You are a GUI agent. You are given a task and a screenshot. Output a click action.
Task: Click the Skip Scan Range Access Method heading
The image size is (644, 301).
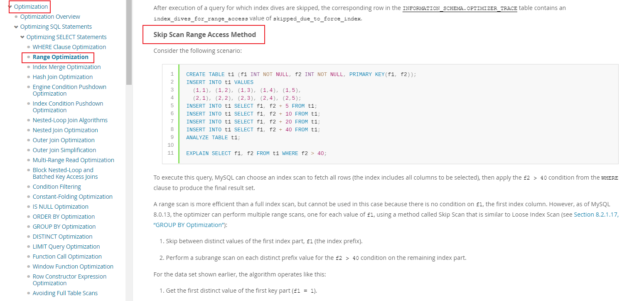point(204,35)
